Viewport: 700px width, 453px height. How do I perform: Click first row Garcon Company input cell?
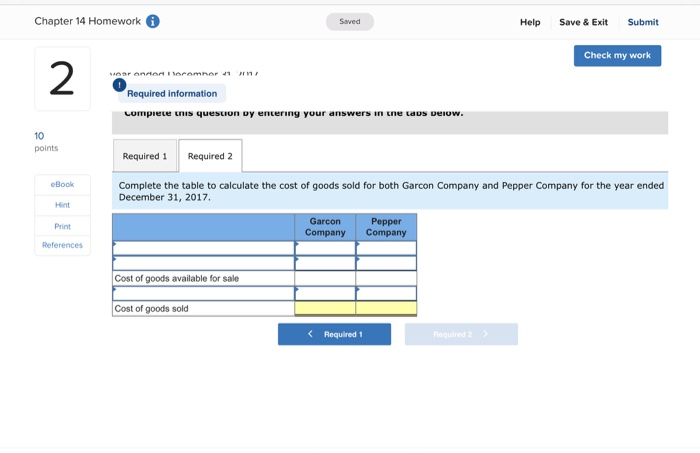pyautogui.click(x=325, y=248)
